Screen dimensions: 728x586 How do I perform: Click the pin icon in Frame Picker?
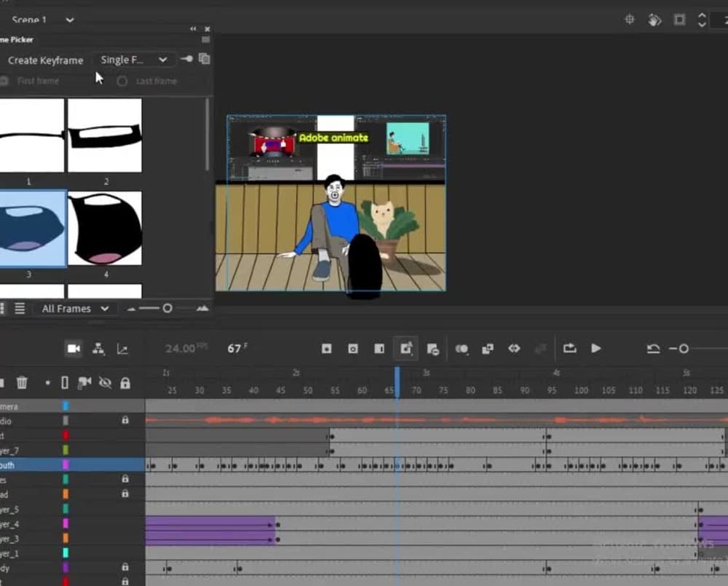coord(186,59)
